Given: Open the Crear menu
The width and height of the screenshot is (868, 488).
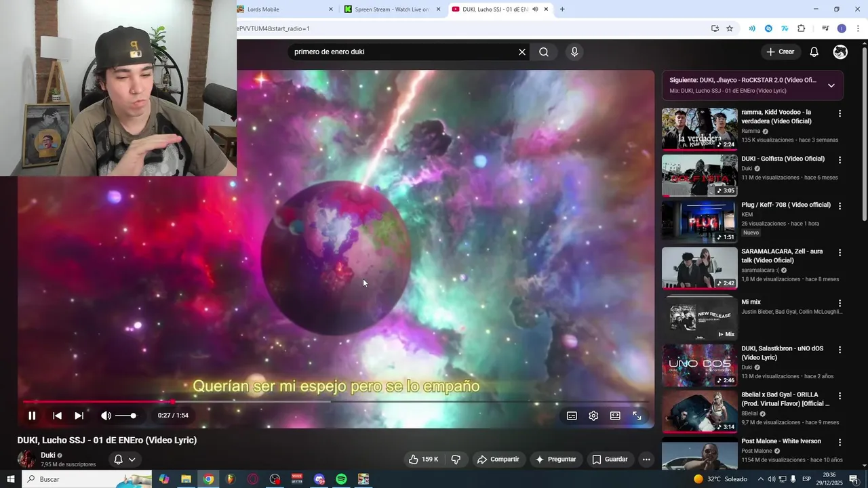Looking at the screenshot, I should [x=780, y=52].
